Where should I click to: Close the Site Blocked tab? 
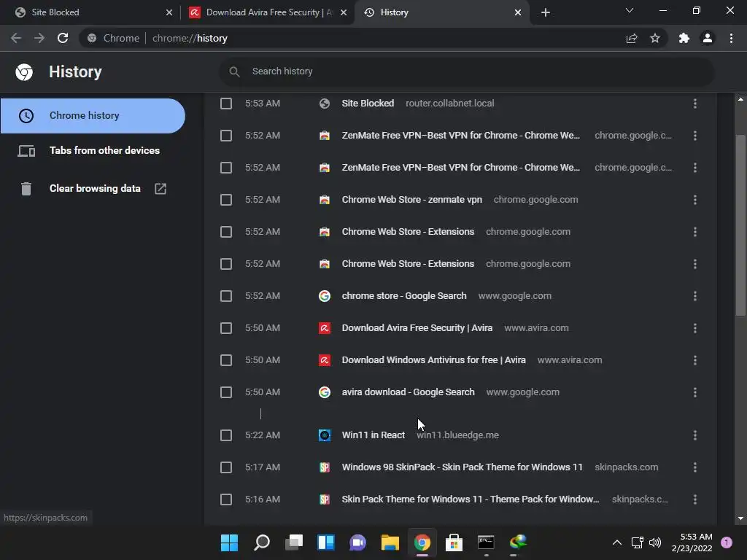point(169,12)
